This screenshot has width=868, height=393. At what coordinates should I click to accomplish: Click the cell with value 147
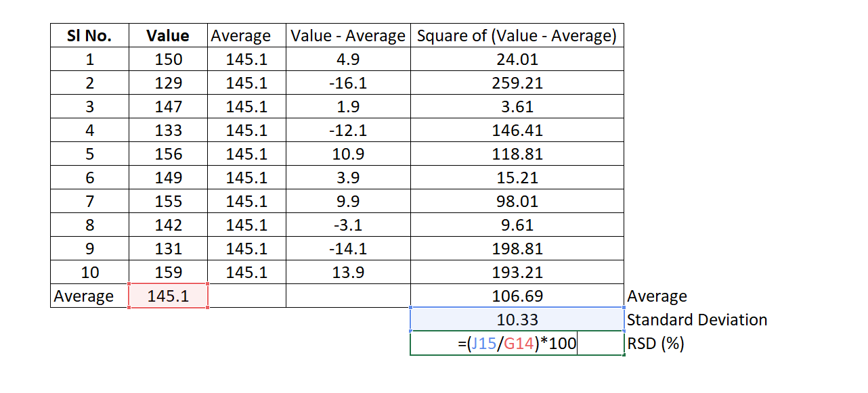click(168, 106)
